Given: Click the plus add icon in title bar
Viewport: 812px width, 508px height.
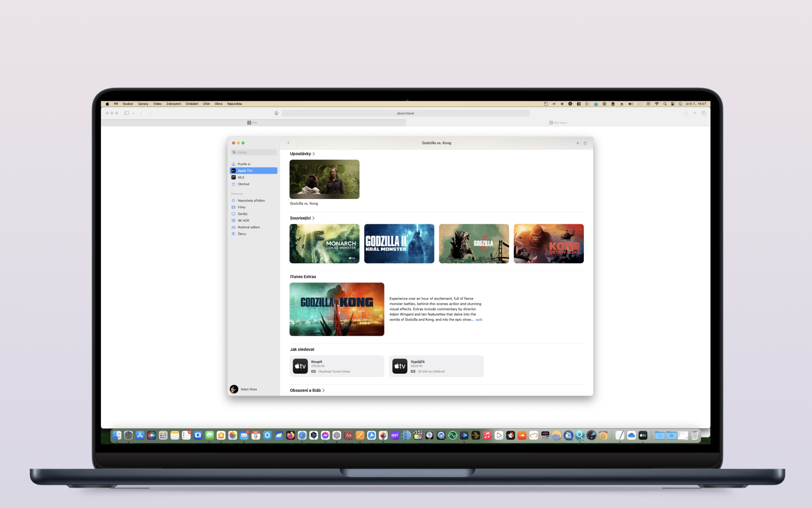Looking at the screenshot, I should tap(578, 143).
